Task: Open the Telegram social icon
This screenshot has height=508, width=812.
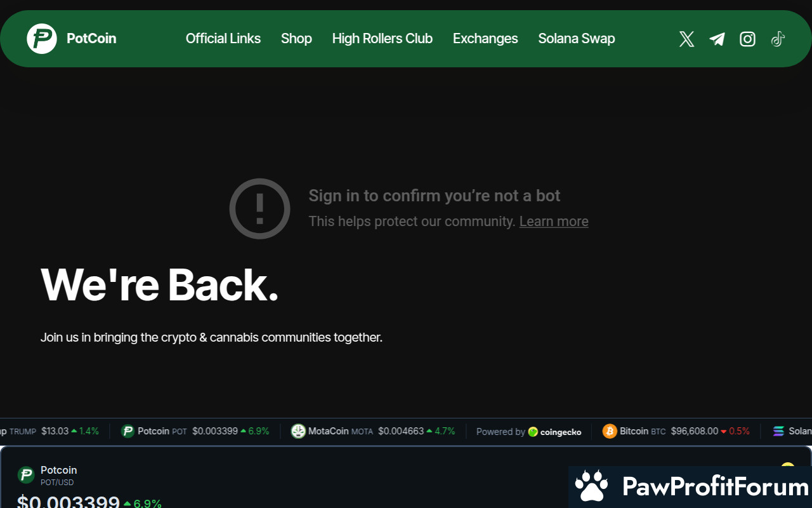Action: (717, 39)
